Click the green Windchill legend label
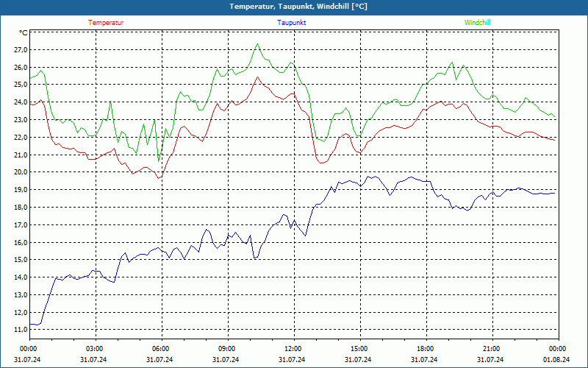 coord(477,23)
